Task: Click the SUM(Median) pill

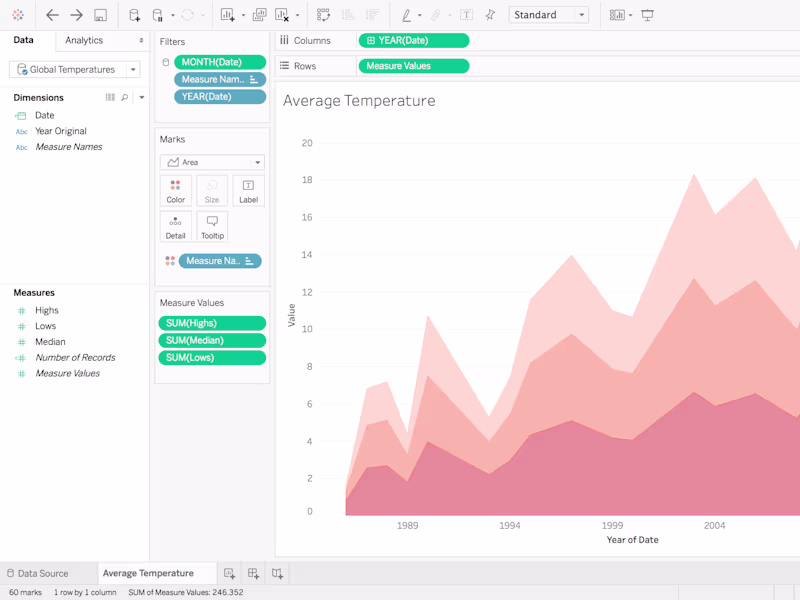Action: tap(211, 339)
